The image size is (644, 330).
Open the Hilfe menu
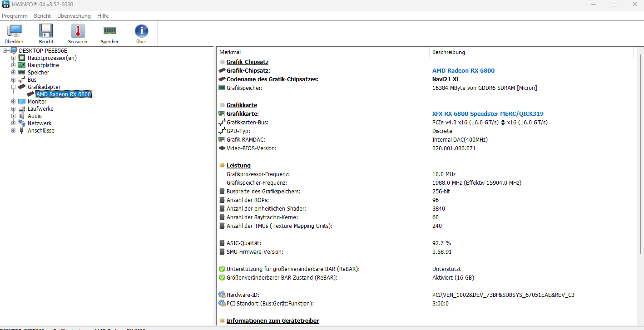[x=103, y=15]
